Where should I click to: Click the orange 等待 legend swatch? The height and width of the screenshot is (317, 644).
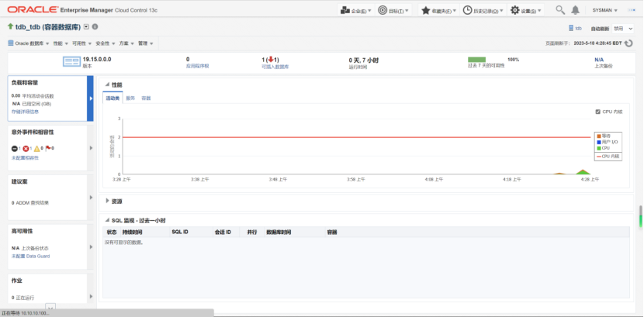click(599, 136)
